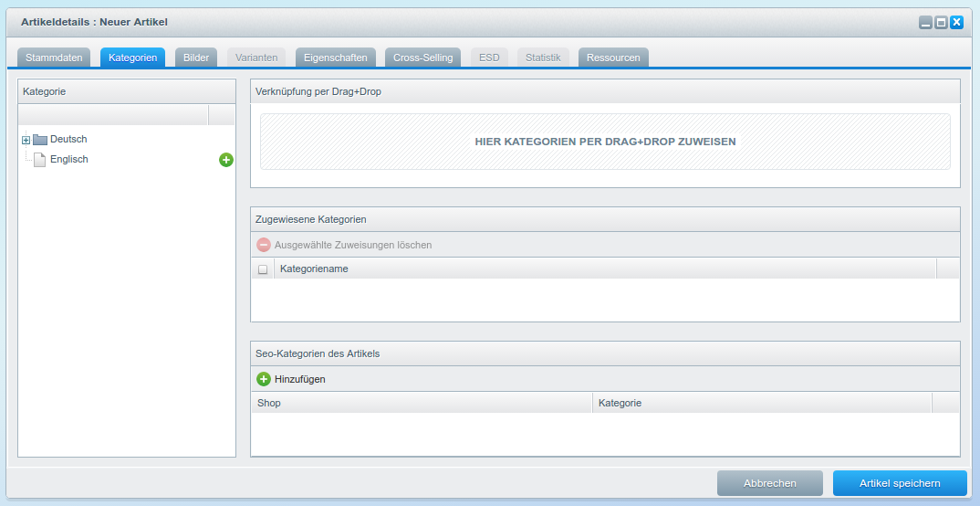
Task: Open the Bilder tab
Action: (196, 58)
